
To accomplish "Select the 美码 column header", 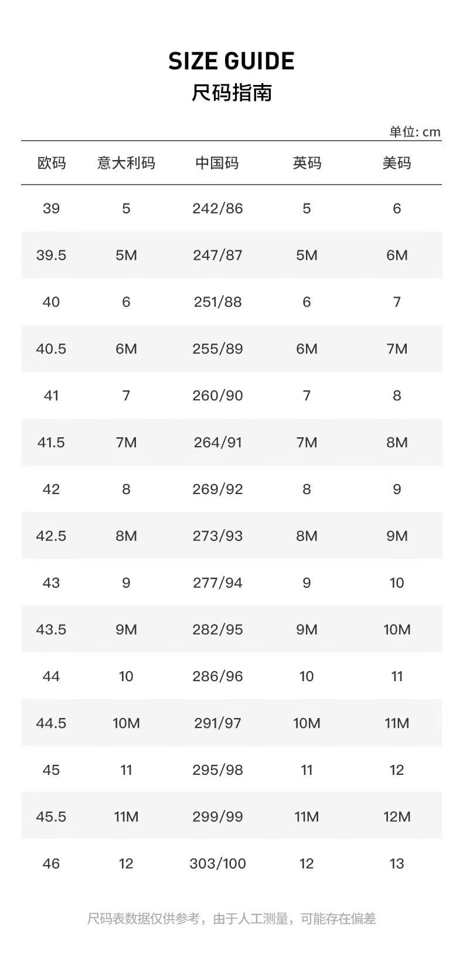I will pos(397,163).
